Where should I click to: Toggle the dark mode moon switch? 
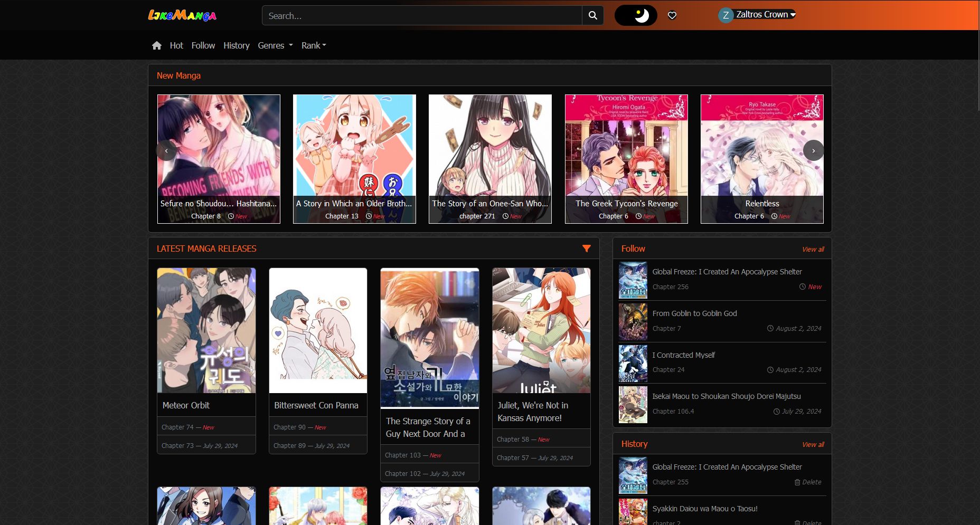636,15
